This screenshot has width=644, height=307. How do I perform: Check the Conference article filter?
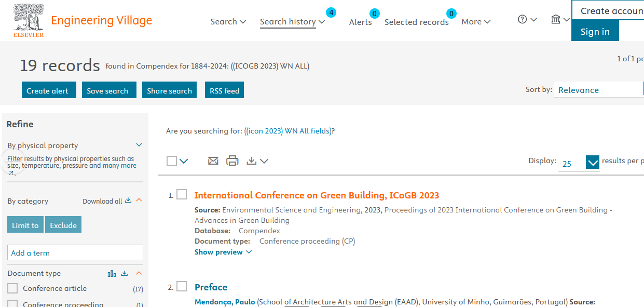[12, 288]
